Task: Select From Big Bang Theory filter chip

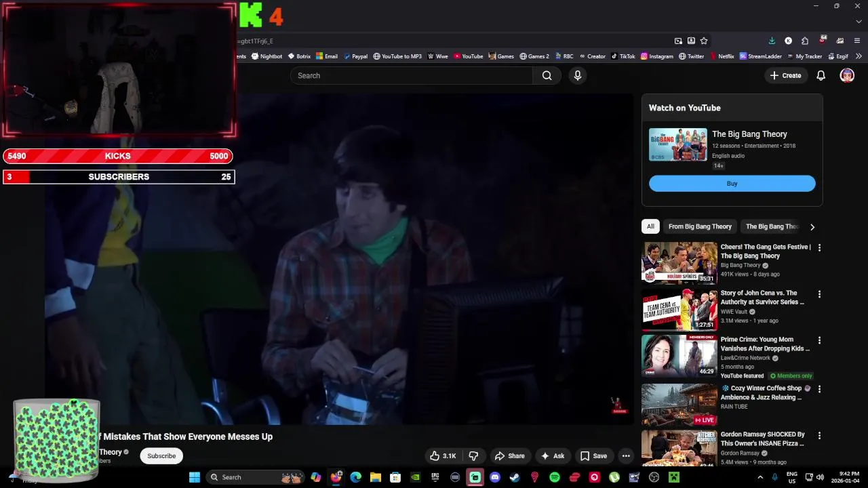Action: click(x=700, y=226)
